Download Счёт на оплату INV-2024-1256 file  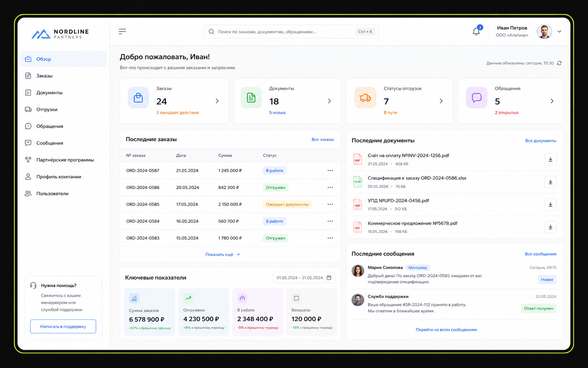551,160
